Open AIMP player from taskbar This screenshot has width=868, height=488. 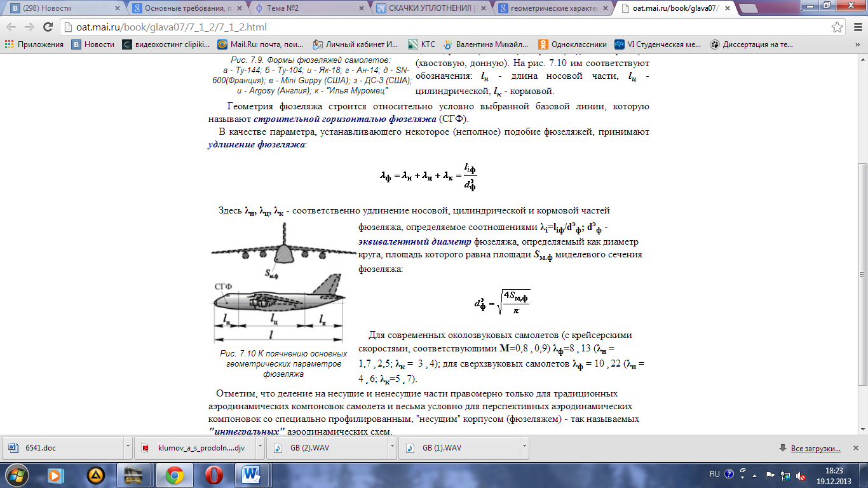pyautogui.click(x=95, y=474)
